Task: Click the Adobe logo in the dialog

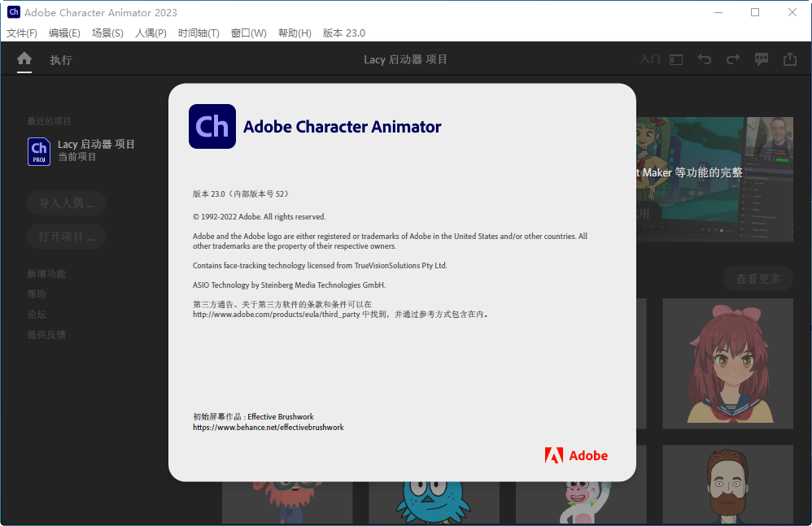Action: (x=577, y=455)
